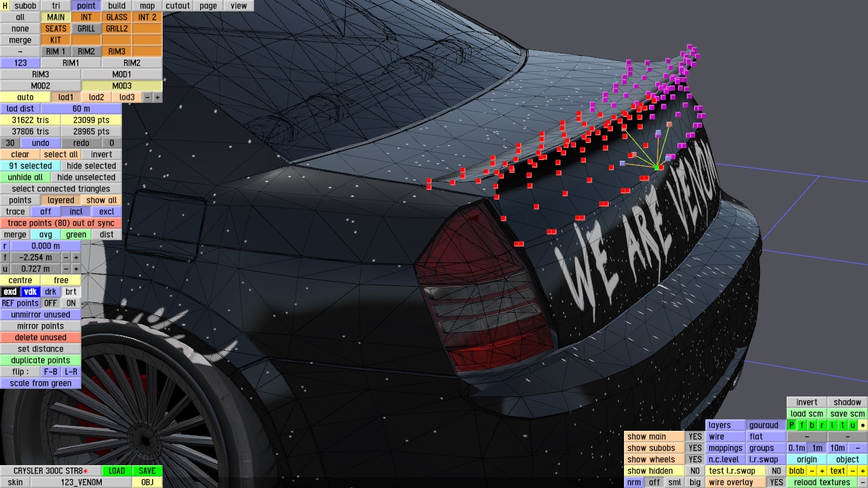
Task: Click the redo button
Action: click(x=81, y=143)
